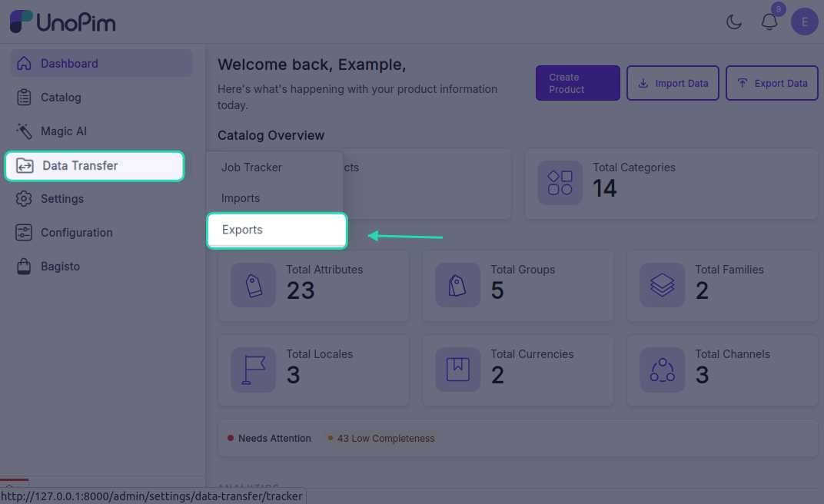Open Magic AI in sidebar
The image size is (824, 504).
(x=101, y=131)
